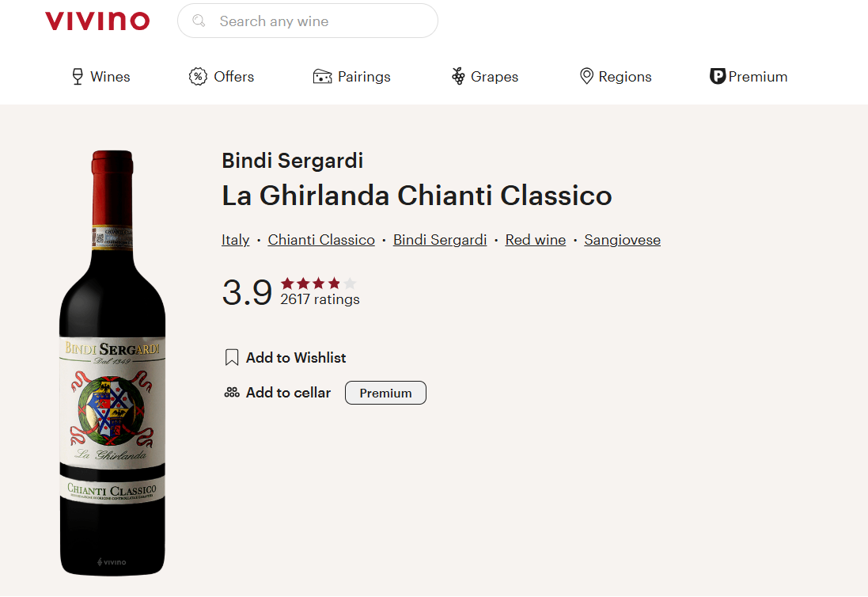
Task: Click the cellar bottles icon
Action: pos(232,393)
